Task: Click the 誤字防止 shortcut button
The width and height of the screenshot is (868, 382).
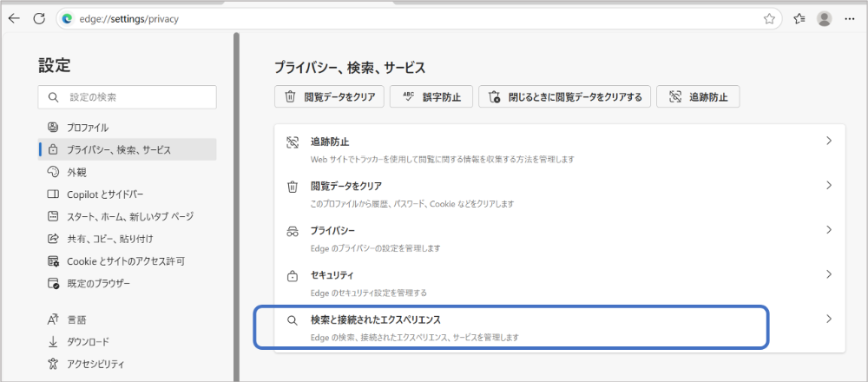Action: (431, 97)
